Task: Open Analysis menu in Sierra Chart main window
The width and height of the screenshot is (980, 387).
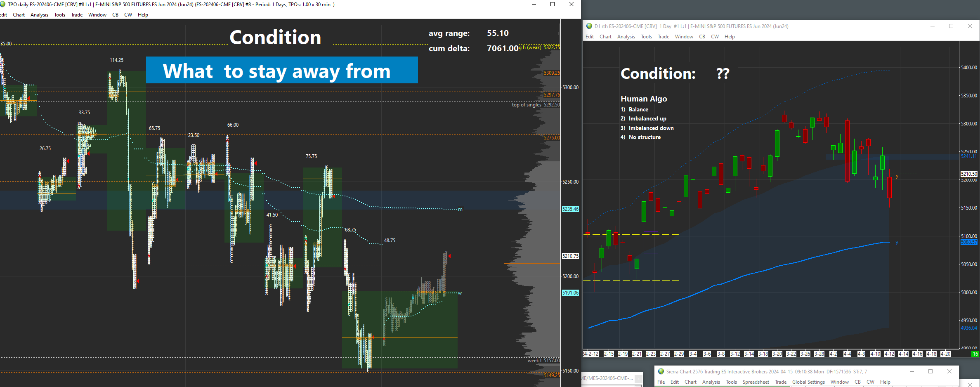Action: tap(711, 382)
